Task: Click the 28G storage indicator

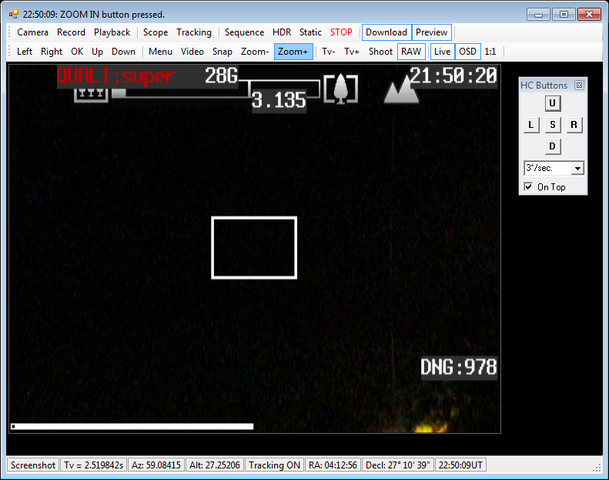Action: tap(221, 76)
